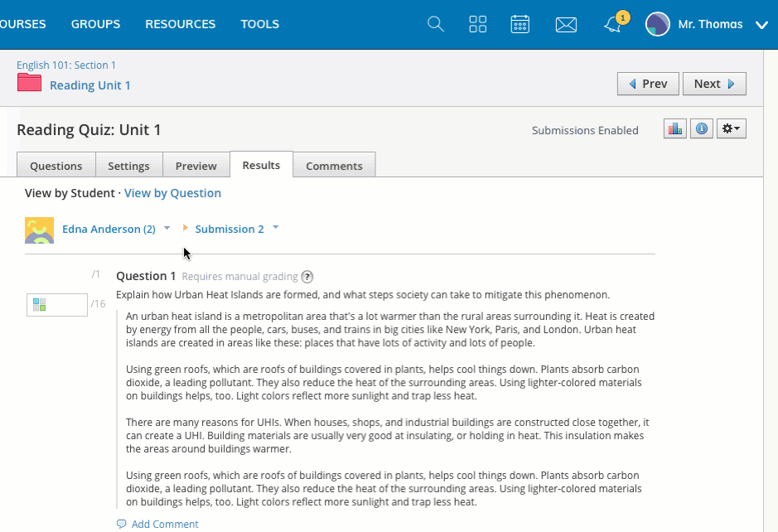Click the View by Question link

pyautogui.click(x=172, y=193)
